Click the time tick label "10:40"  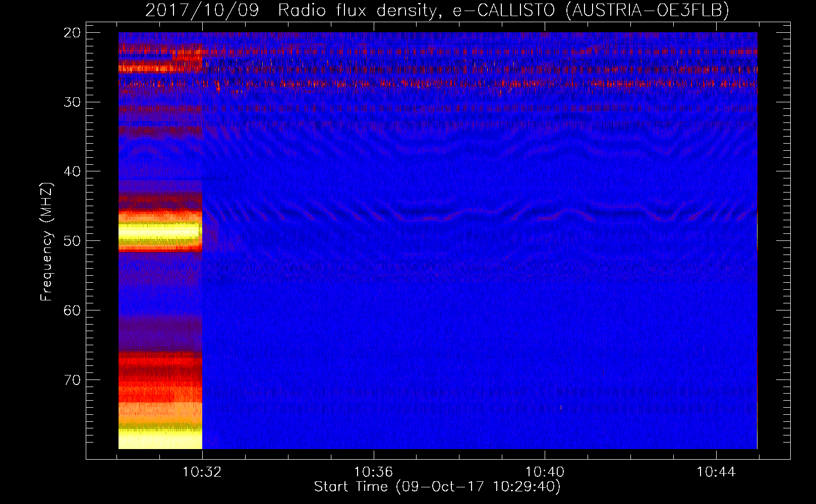tap(545, 472)
